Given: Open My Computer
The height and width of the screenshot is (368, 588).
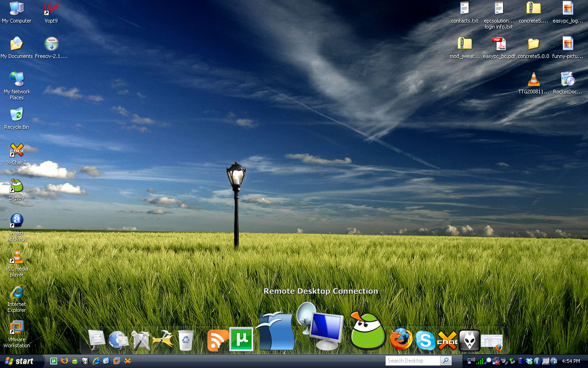Looking at the screenshot, I should click(x=17, y=8).
